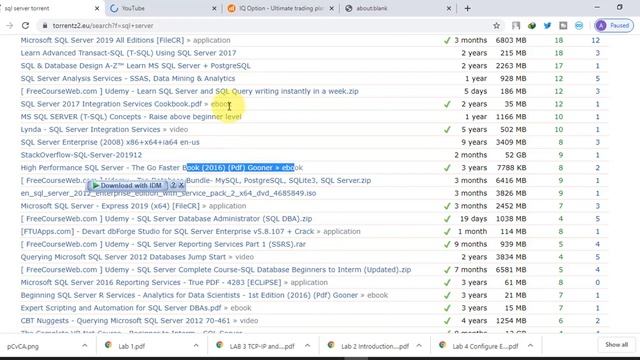
Task: Close the IQ Option tab
Action: pos(331,8)
